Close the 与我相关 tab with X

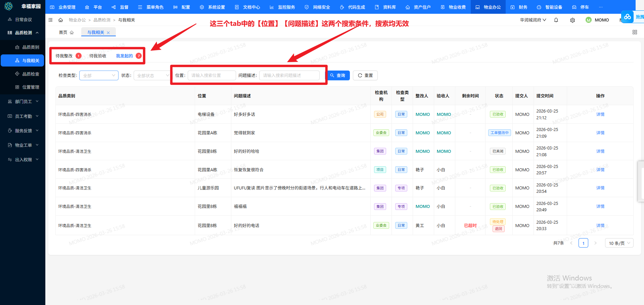(x=108, y=33)
